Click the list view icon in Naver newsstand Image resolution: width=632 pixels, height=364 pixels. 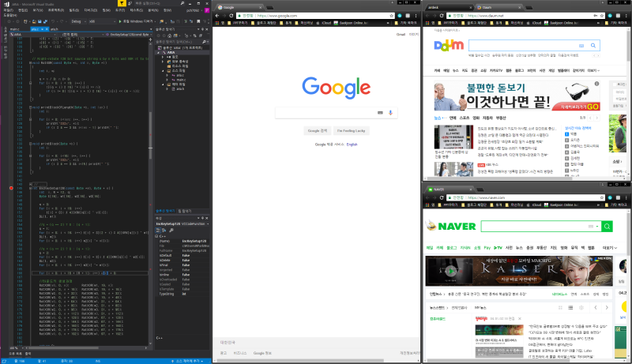(570, 308)
